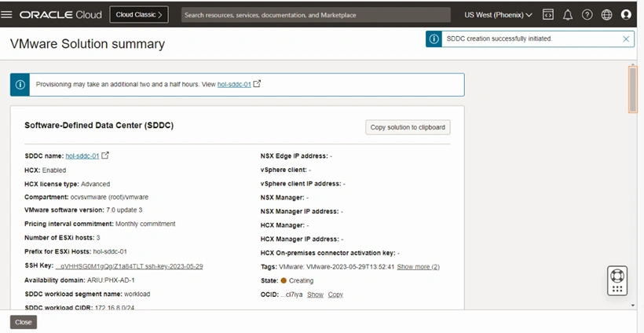Select HCX license type Advanced text
This screenshot has height=333, width=644.
coord(95,184)
